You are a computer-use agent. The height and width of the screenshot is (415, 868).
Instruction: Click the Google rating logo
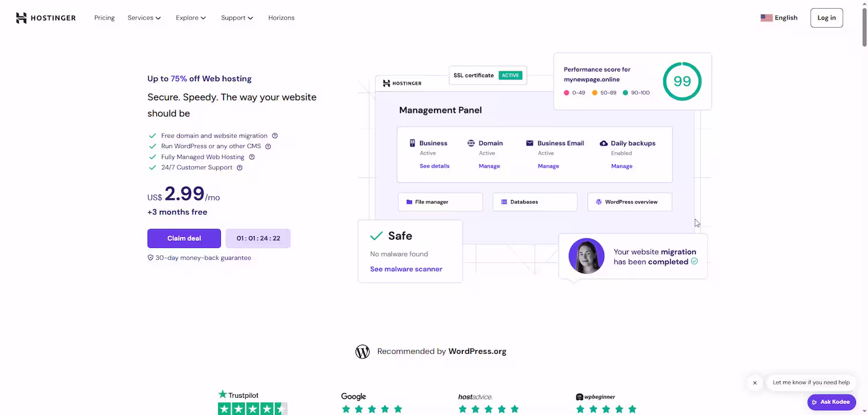tap(353, 397)
